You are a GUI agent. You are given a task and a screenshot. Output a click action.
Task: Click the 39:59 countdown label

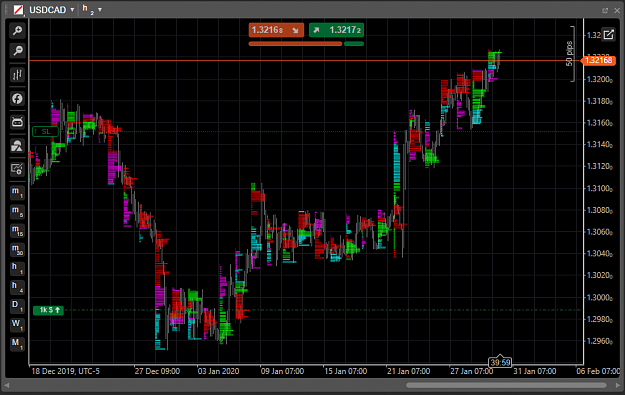[500, 362]
